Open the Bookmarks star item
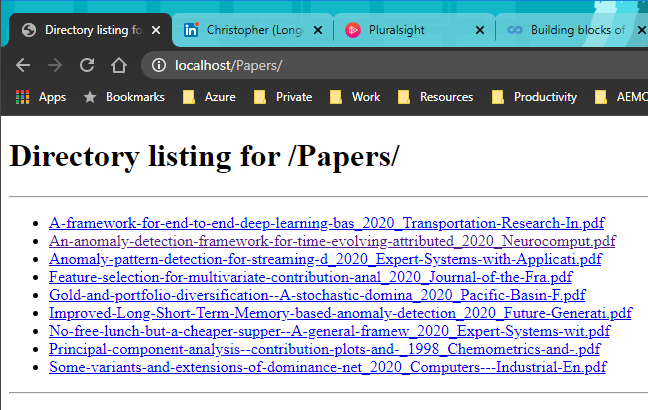 tap(124, 97)
